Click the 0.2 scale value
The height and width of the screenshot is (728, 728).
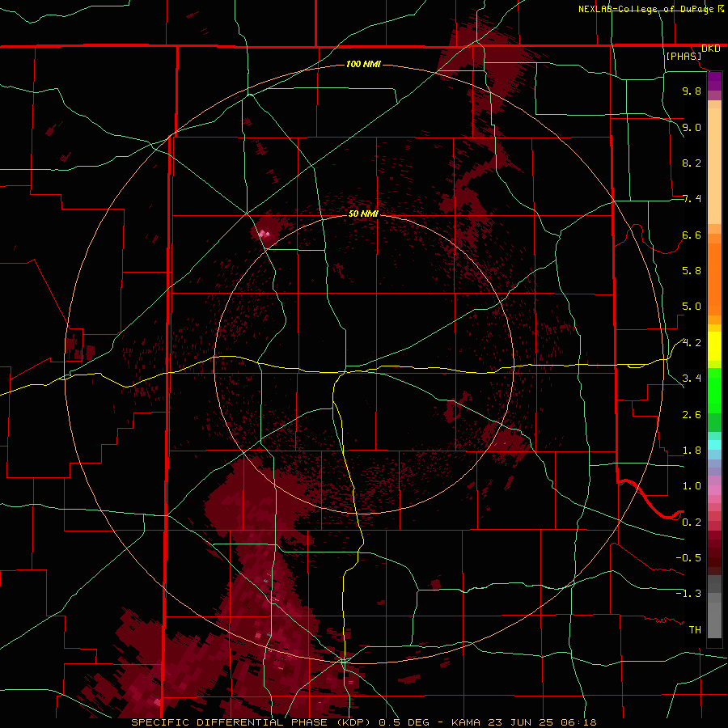692,523
